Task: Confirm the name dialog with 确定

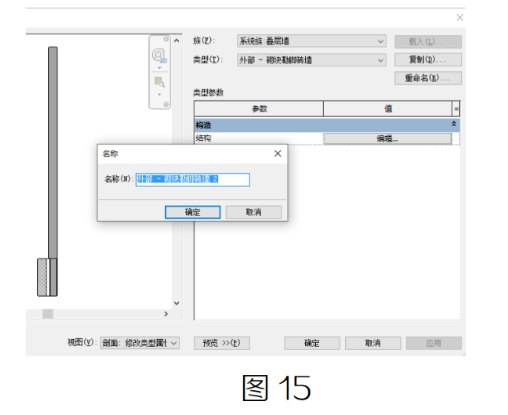Action: [x=193, y=212]
